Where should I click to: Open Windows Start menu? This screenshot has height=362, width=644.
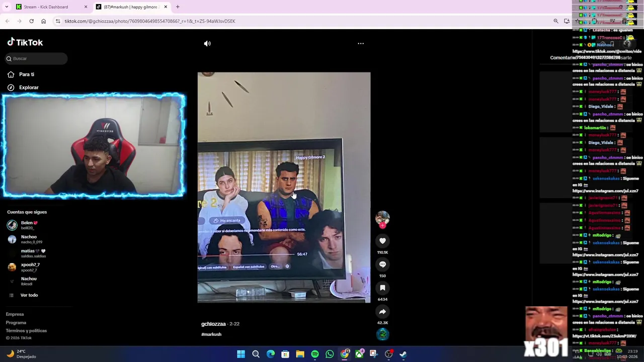pos(241,354)
